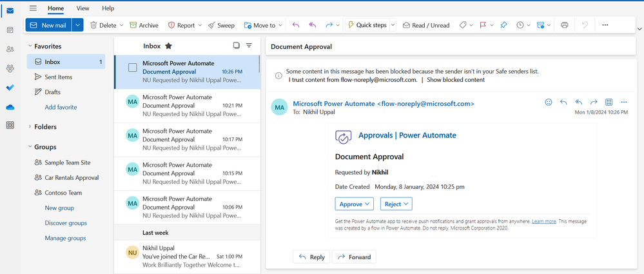Collapse the Groups section
644x274 pixels.
[x=30, y=147]
